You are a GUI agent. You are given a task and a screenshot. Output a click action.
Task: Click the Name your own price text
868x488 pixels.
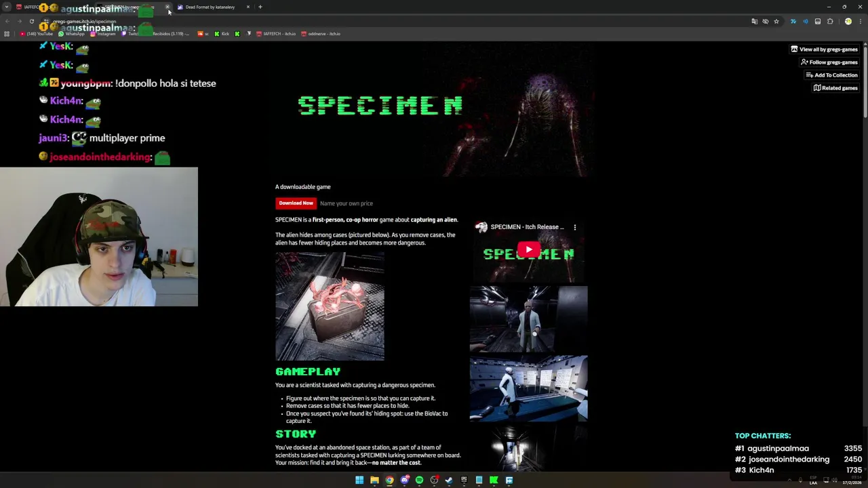(347, 203)
